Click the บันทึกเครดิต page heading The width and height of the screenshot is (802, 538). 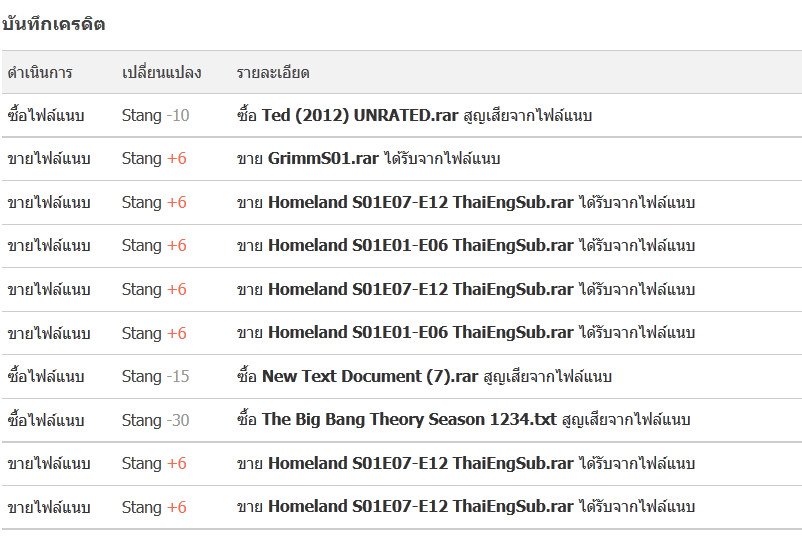click(54, 24)
